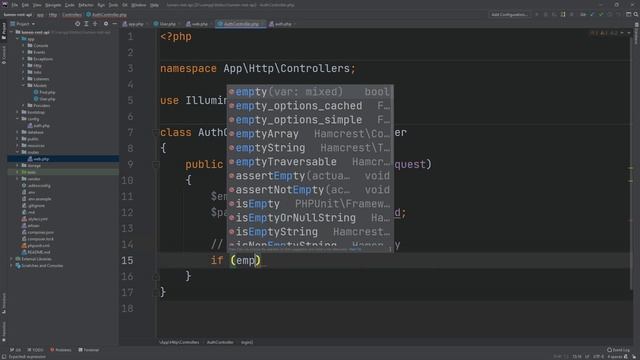Toggle the Commit tool window side tab

coord(4,55)
